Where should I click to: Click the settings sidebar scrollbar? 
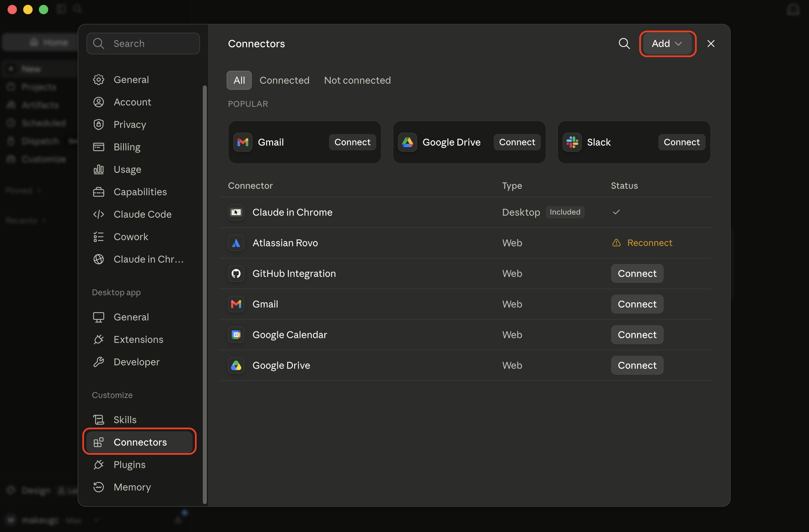coord(205,294)
